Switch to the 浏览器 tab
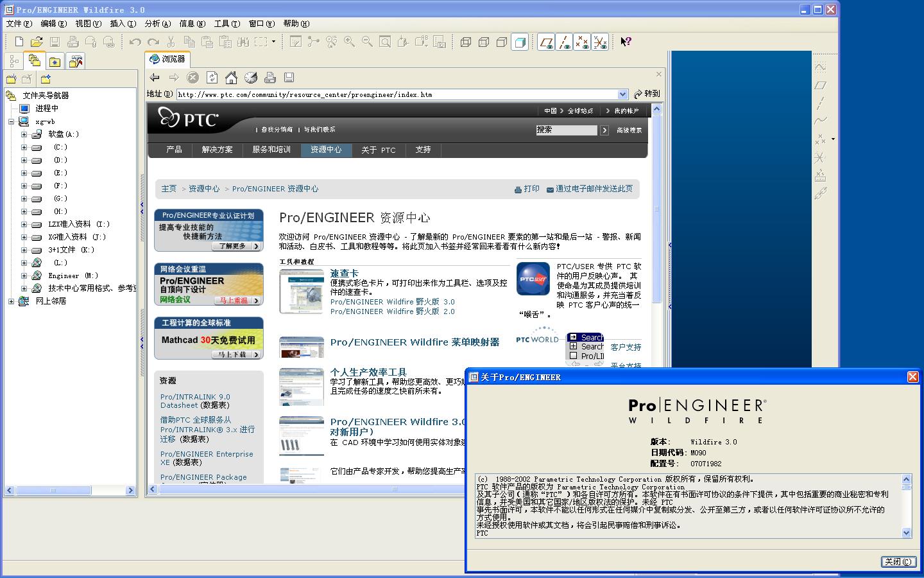Image resolution: width=924 pixels, height=578 pixels. (x=167, y=58)
